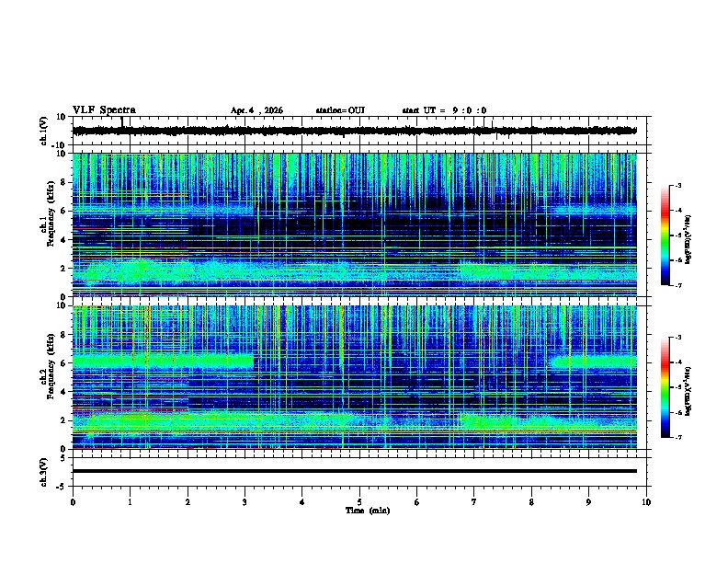Click time axis tick label "1"
Viewport: 728px width, 563px height.
click(130, 502)
